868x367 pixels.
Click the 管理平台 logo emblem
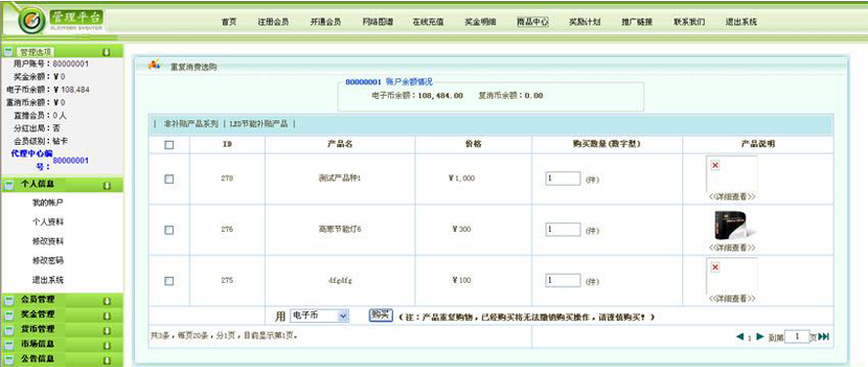coord(31,21)
